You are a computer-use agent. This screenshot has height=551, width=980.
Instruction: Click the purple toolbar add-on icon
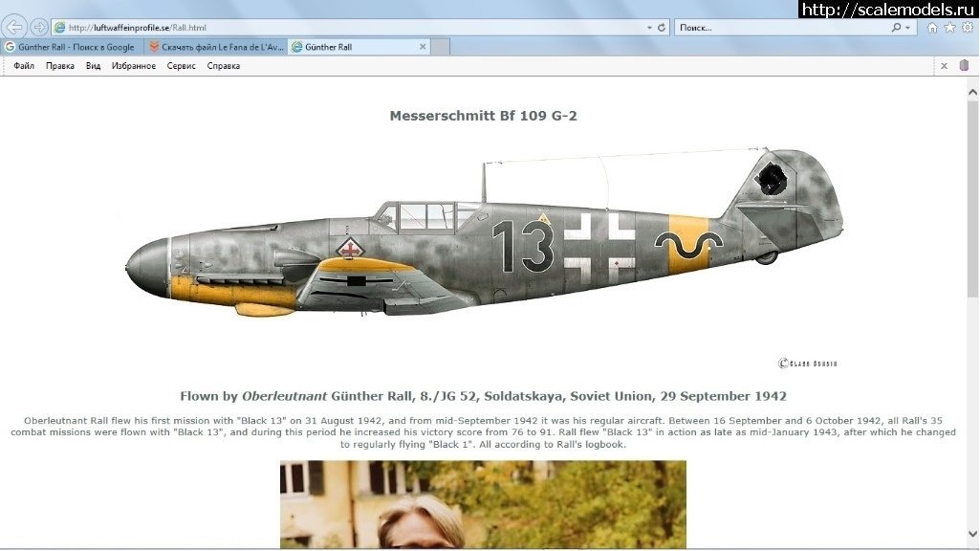pos(964,66)
